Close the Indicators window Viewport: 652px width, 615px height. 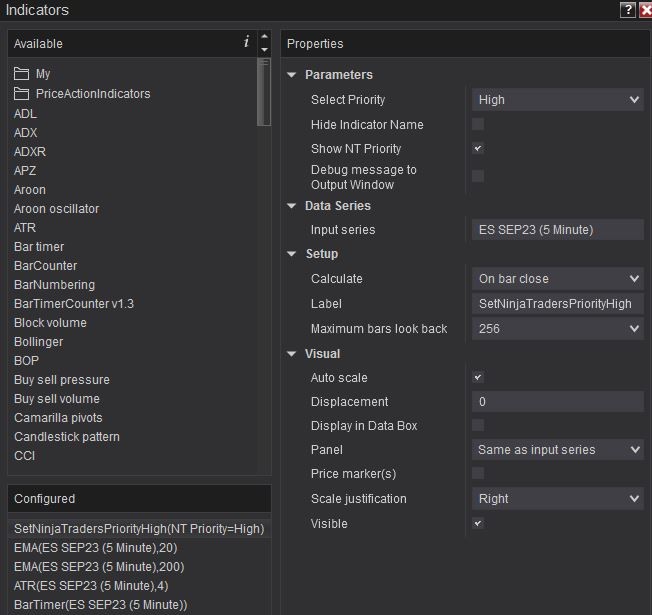(x=645, y=10)
